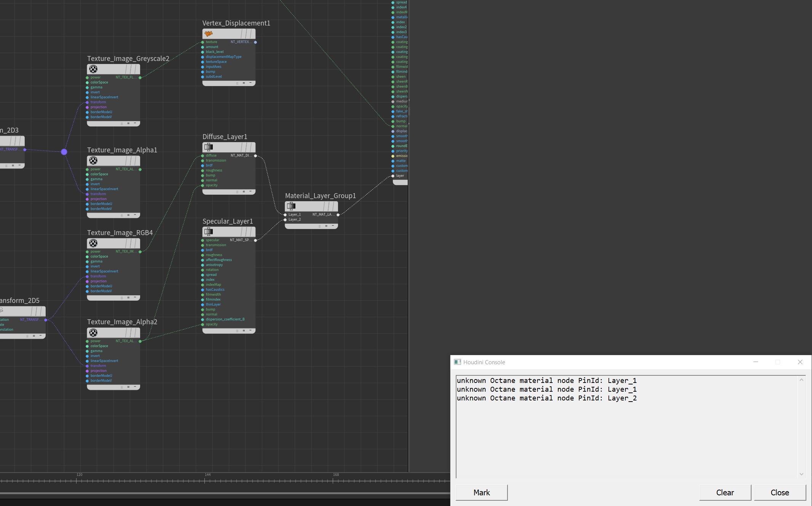Click the Texture_Image_Greyscale2 checker sphere icon
Viewport: 812px width, 506px height.
[93, 69]
